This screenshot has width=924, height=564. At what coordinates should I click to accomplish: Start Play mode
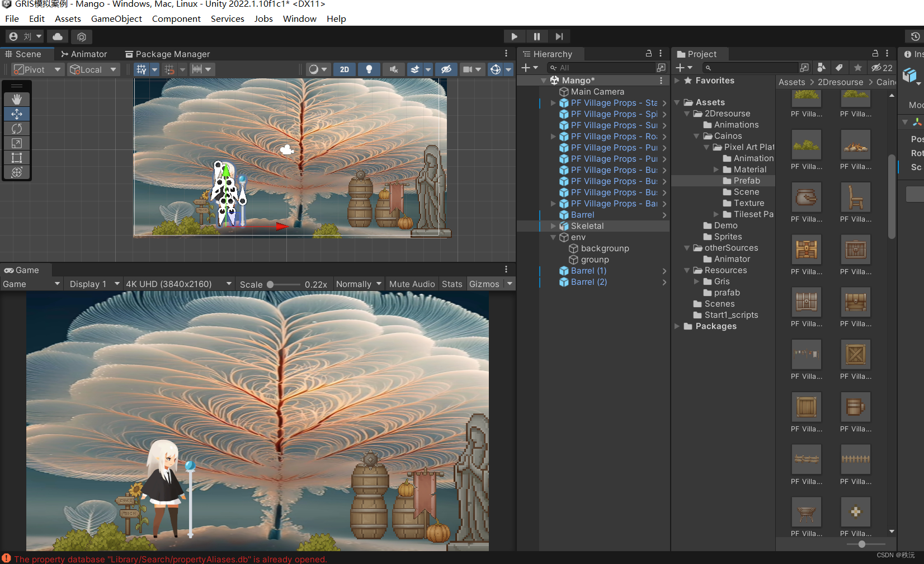click(514, 36)
